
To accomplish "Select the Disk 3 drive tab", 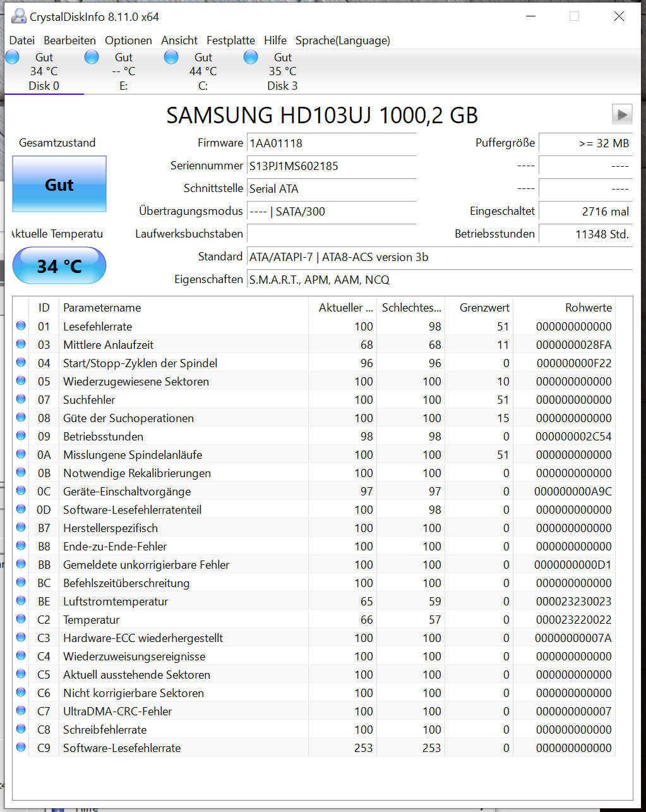I will coord(283,71).
